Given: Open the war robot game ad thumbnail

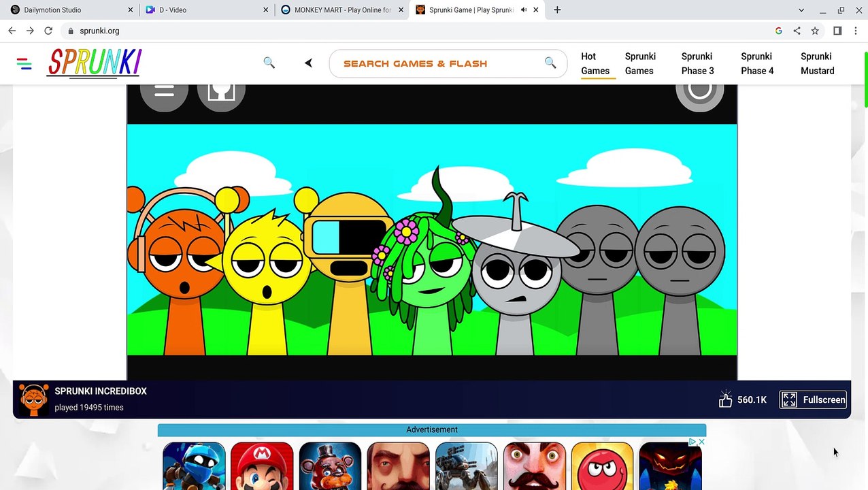Looking at the screenshot, I should click(467, 466).
